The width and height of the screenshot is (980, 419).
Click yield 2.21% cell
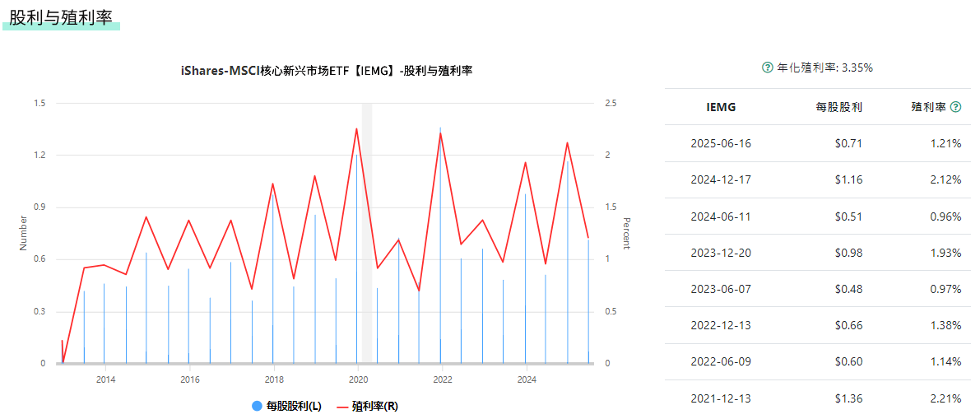pyautogui.click(x=945, y=398)
